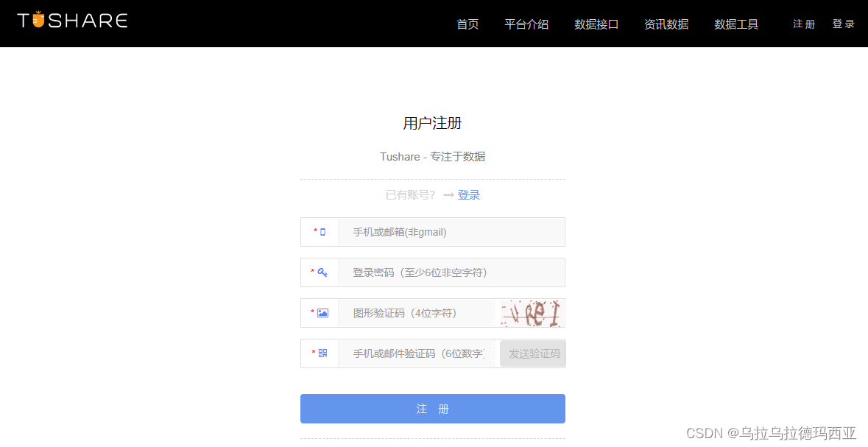Open the 平台介绍 nav item
This screenshot has width=868, height=447.
click(526, 24)
